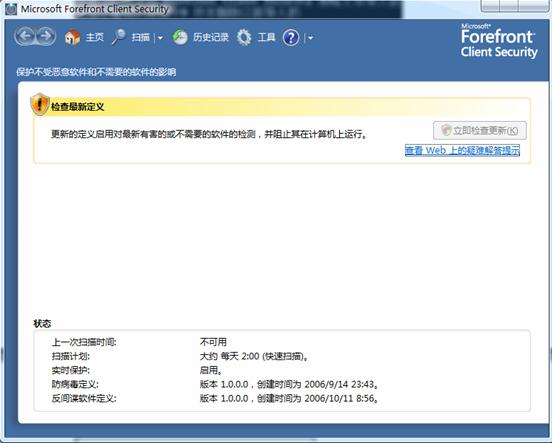Open history via the green clock icon
552x443 pixels.
coord(180,37)
